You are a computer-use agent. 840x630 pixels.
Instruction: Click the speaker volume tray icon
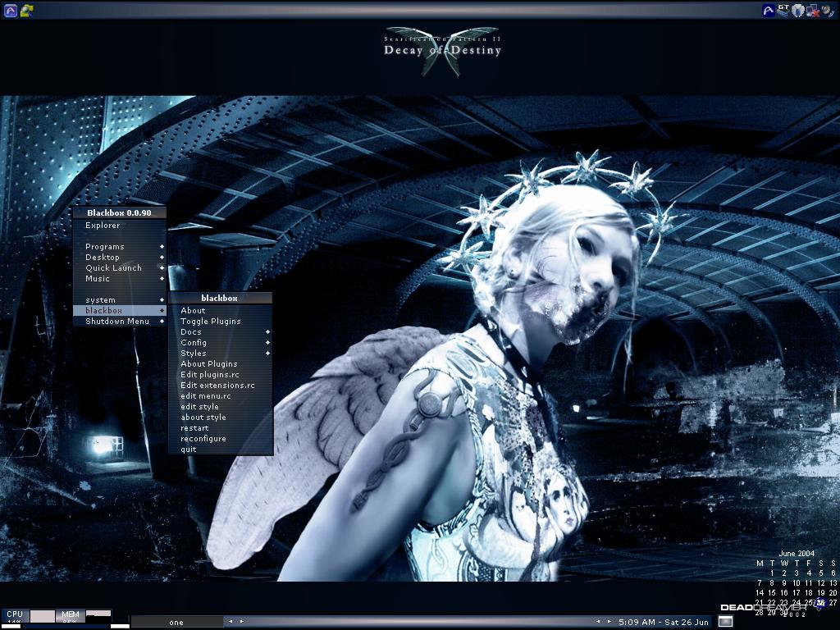pyautogui.click(x=827, y=10)
